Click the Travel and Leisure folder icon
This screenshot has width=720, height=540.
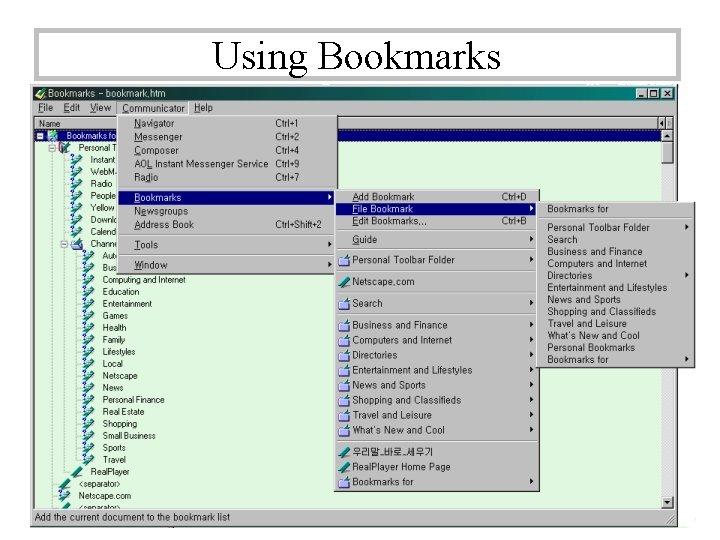344,416
